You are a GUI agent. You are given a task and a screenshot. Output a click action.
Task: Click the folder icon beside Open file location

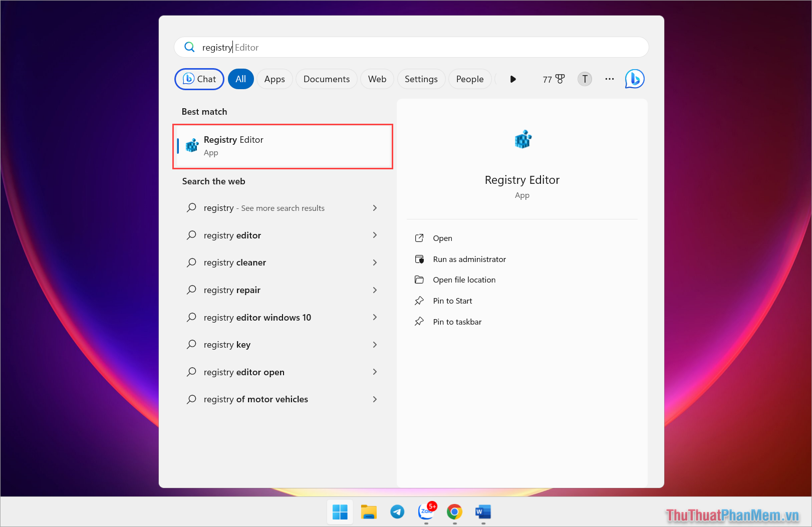click(x=419, y=280)
